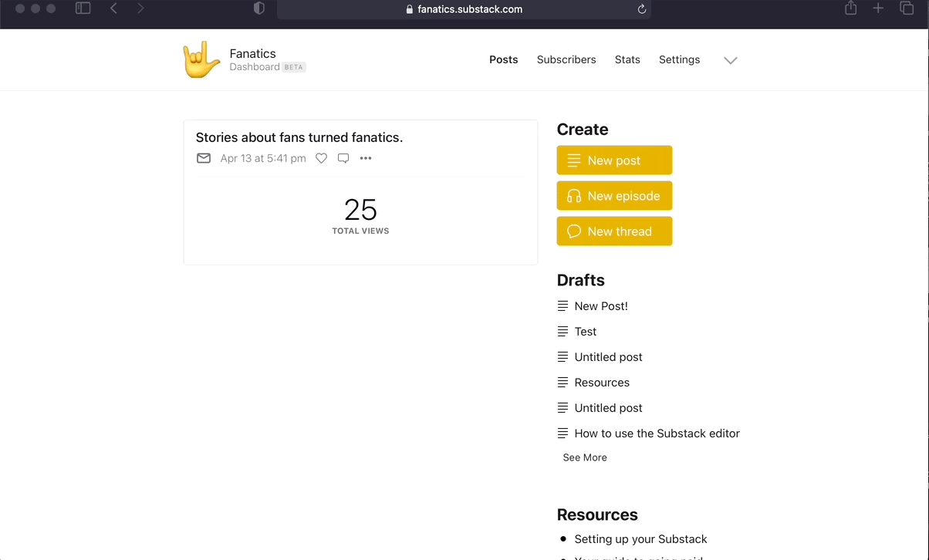The image size is (929, 560).
Task: Open post Stories about fans turned fanatics
Action: click(x=299, y=137)
